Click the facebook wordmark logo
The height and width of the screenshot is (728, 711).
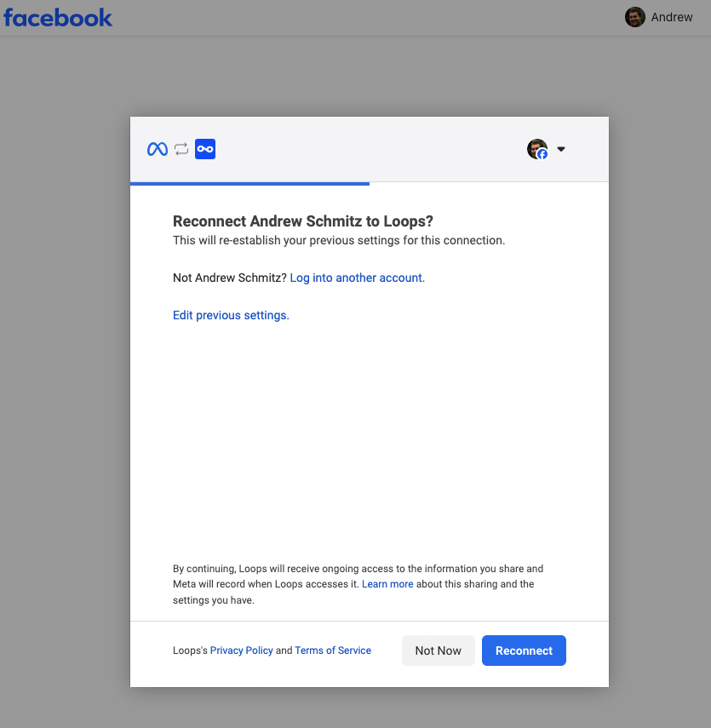coord(57,16)
